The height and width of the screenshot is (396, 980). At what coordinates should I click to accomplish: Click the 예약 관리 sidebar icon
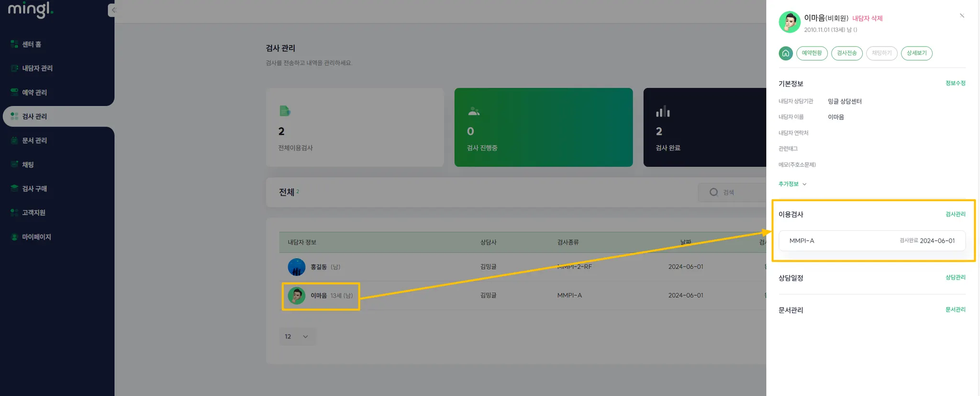click(14, 92)
